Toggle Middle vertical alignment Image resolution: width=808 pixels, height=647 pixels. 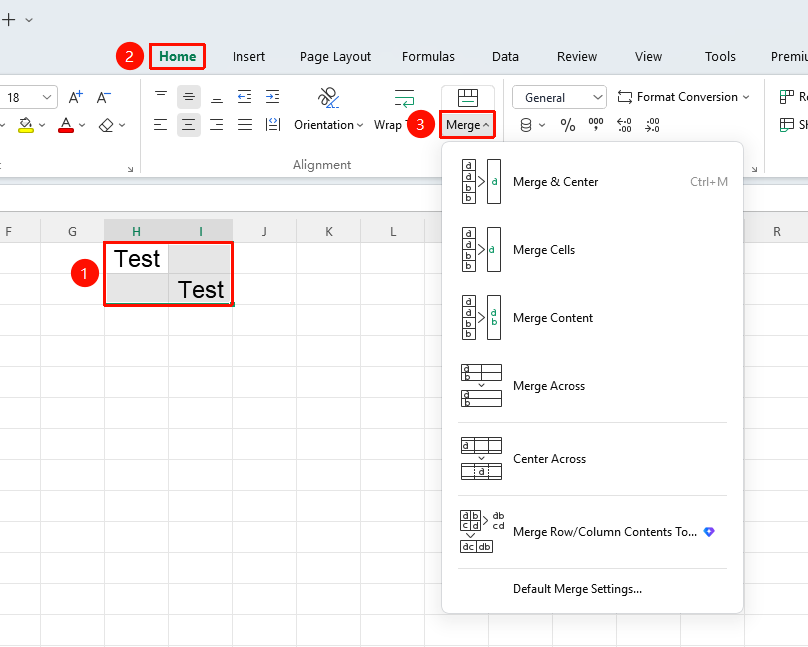[x=189, y=97]
